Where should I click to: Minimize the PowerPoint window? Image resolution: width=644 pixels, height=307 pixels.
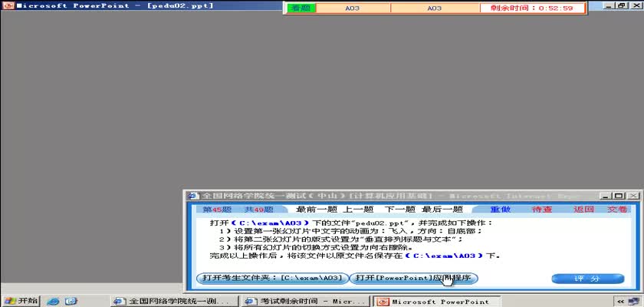[610, 5]
